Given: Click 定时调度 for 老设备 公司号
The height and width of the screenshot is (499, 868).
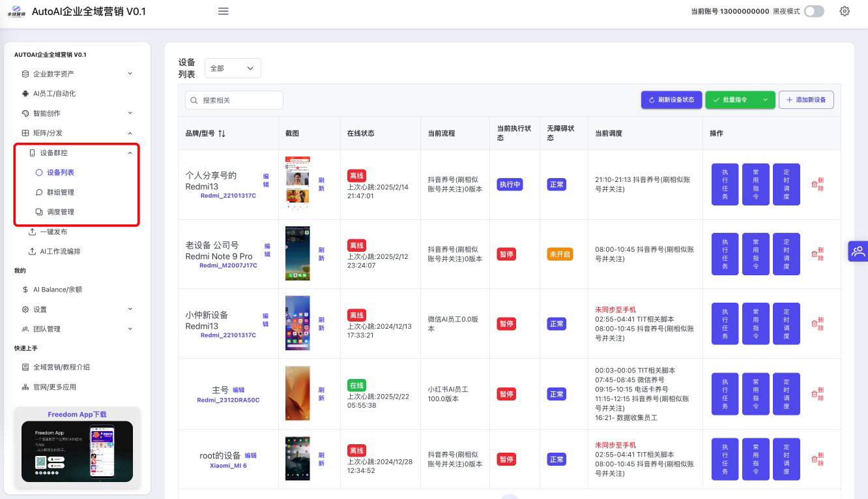Looking at the screenshot, I should coord(787,254).
